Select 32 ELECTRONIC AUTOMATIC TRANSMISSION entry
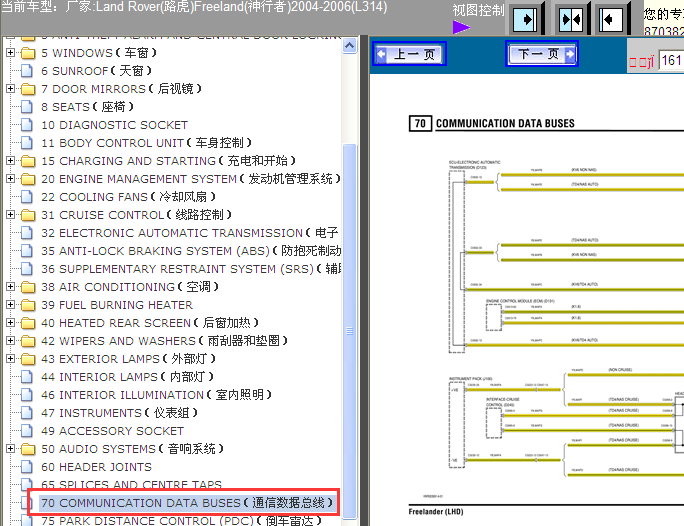Screen dimensions: 684x526 point(190,233)
